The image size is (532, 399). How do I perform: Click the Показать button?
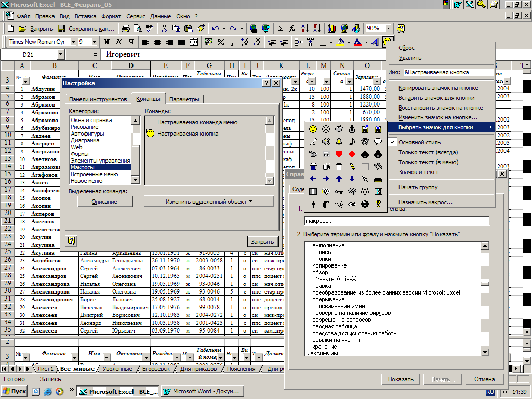tap(401, 379)
